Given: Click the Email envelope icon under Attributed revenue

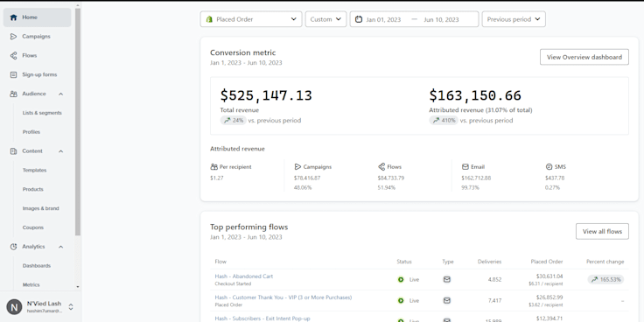Looking at the screenshot, I should (465, 167).
